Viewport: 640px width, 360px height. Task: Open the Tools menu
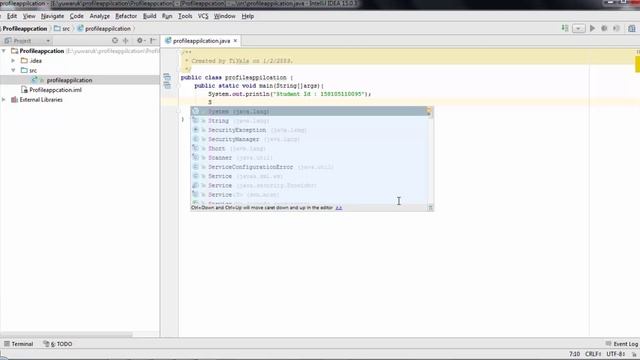pyautogui.click(x=185, y=16)
